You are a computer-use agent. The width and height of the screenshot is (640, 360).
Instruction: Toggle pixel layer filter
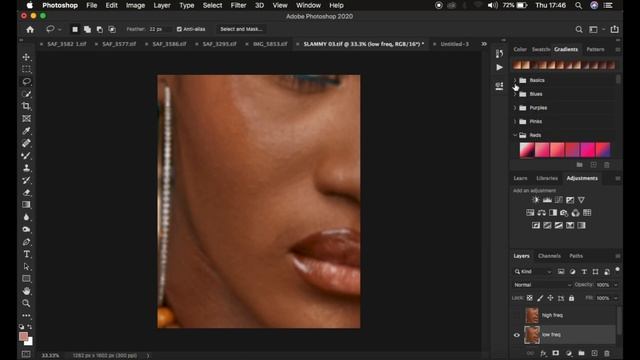pyautogui.click(x=561, y=271)
